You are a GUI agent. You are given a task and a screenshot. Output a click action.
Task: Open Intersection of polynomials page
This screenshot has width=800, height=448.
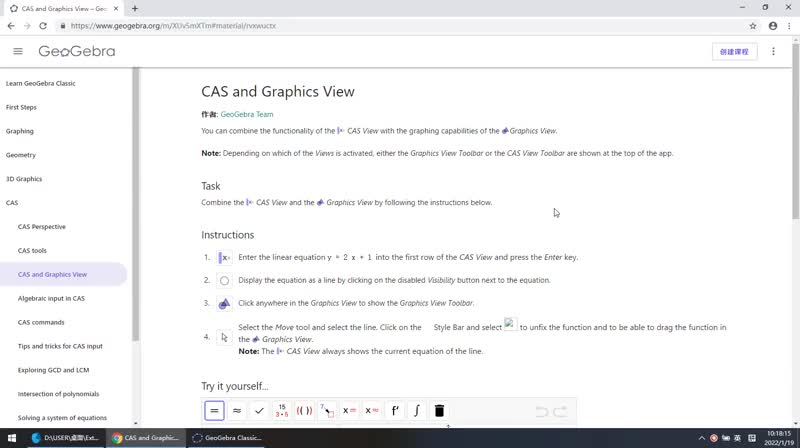[59, 394]
